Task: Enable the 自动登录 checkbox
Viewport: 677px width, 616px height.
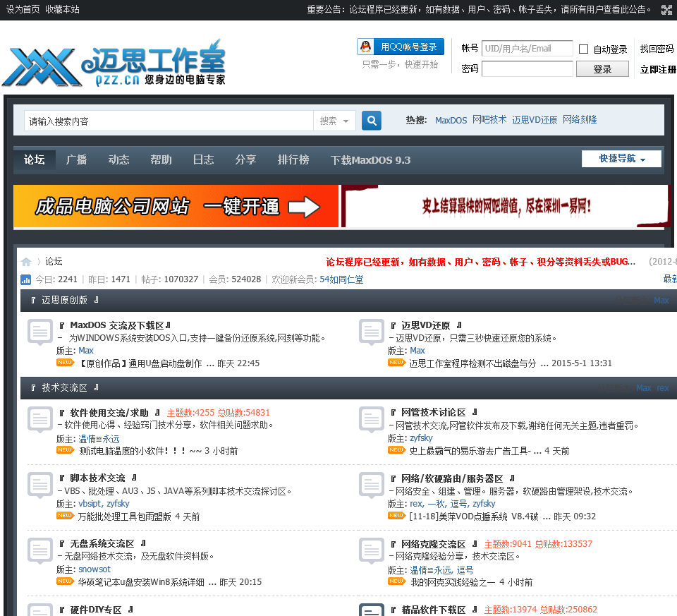Action: [x=583, y=49]
